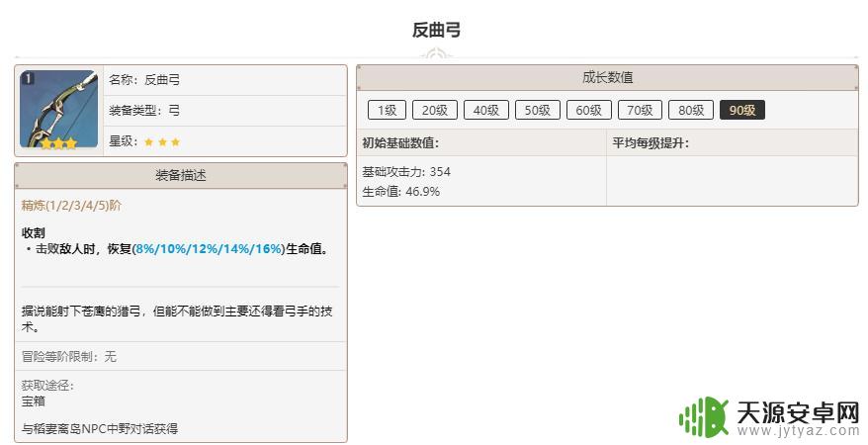The width and height of the screenshot is (868, 445).
Task: Click the 据说能射下苍鹰的猎弓 description text
Action: tap(177, 318)
